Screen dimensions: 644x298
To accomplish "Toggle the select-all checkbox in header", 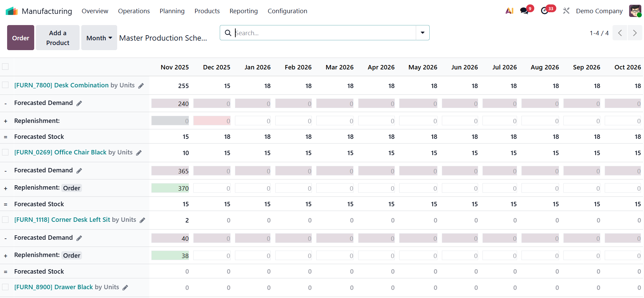I will coord(5,67).
